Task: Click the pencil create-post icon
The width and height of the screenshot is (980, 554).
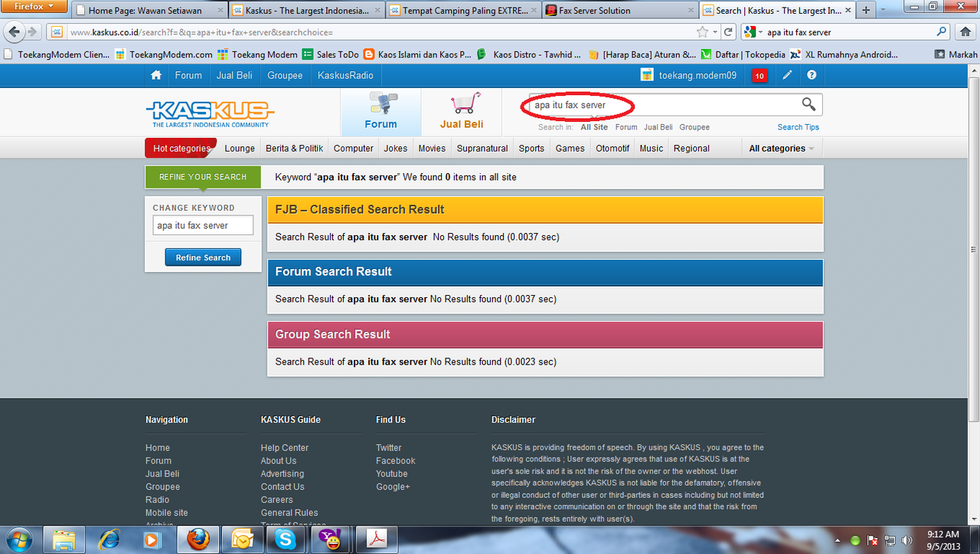Action: (x=787, y=75)
